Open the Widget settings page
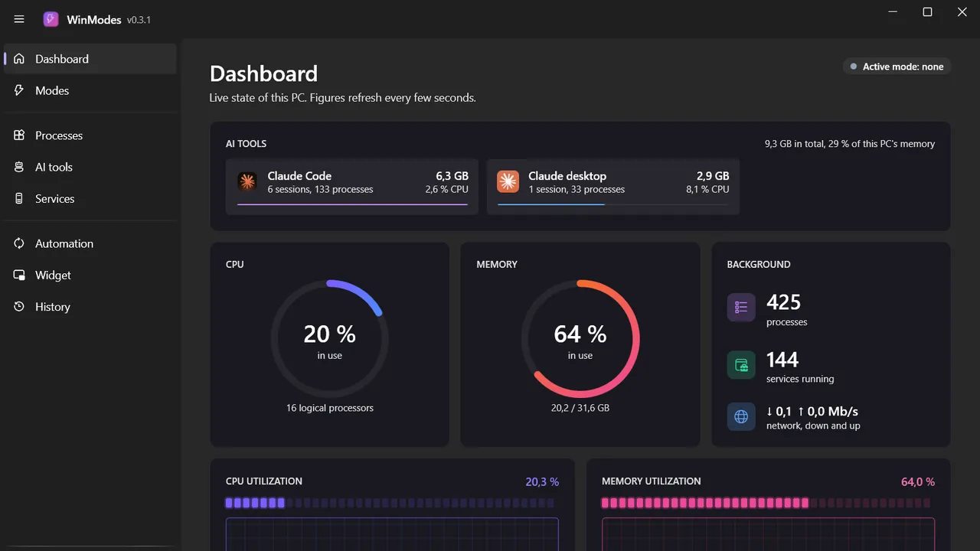The height and width of the screenshot is (551, 980). tap(90, 275)
